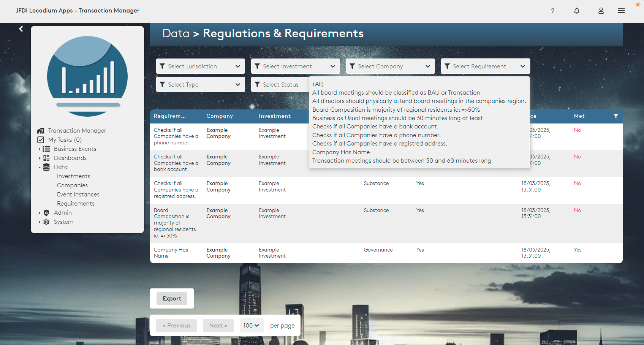Open My Tasks via its checkbox icon
The width and height of the screenshot is (644, 345).
(41, 139)
